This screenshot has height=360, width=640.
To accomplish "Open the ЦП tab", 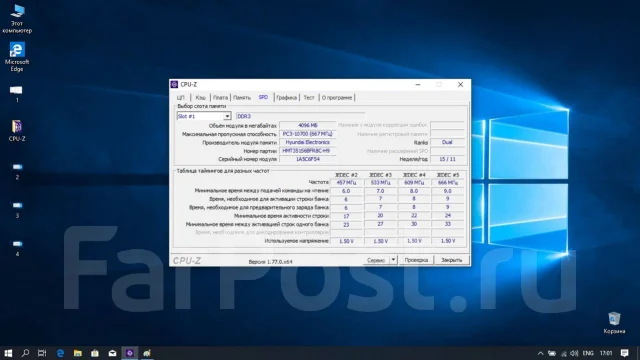I will pyautogui.click(x=181, y=98).
